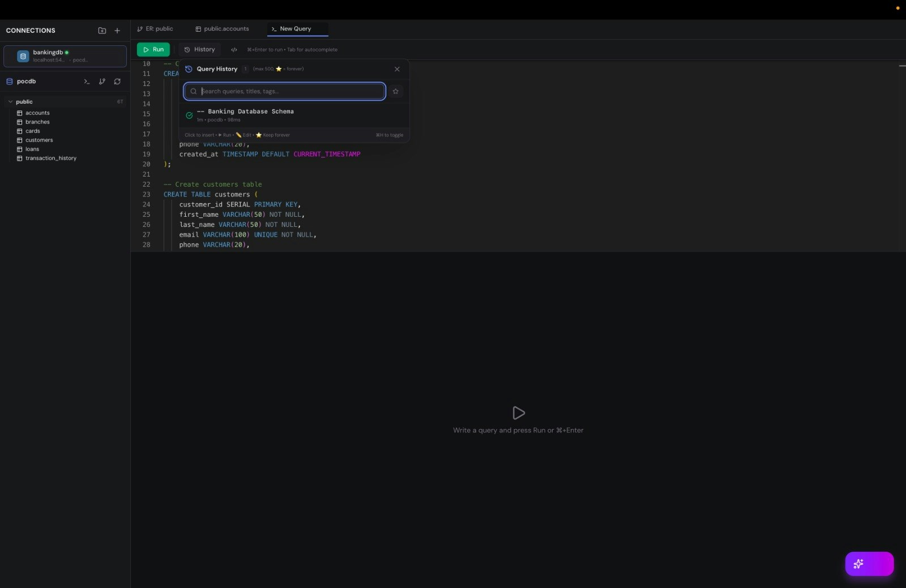
Task: Click the code formatting icon beside History
Action: [x=234, y=49]
